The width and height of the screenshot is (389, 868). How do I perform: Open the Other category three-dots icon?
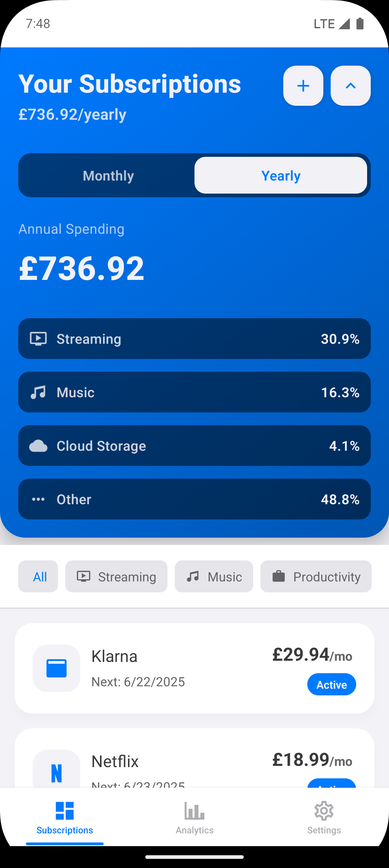38,499
